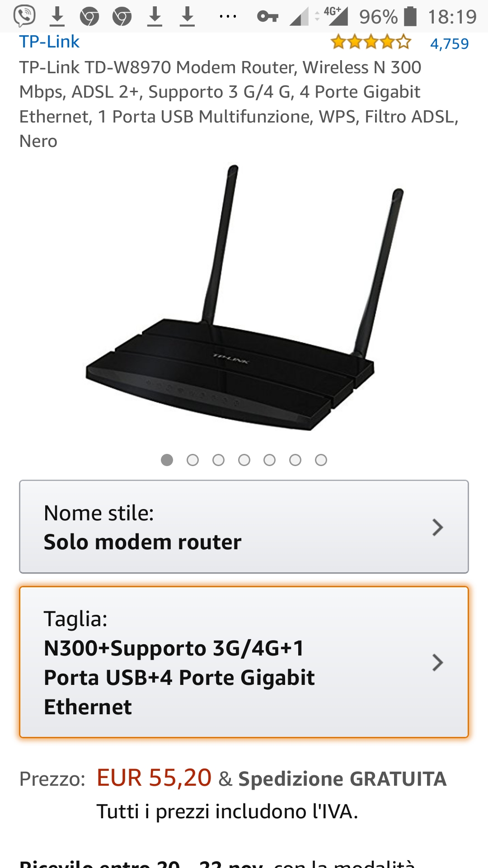Tap the second Chrome notification icon
This screenshot has height=868, width=488.
coord(122,17)
